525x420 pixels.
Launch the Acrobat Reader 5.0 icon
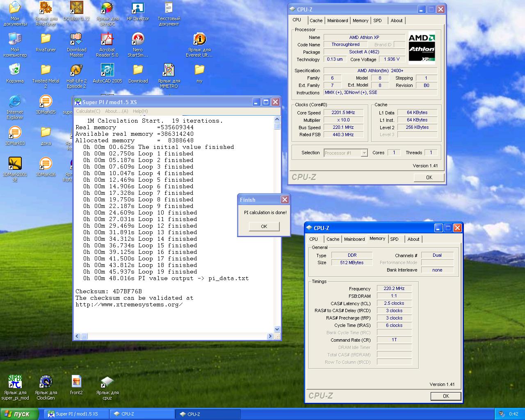click(x=107, y=39)
